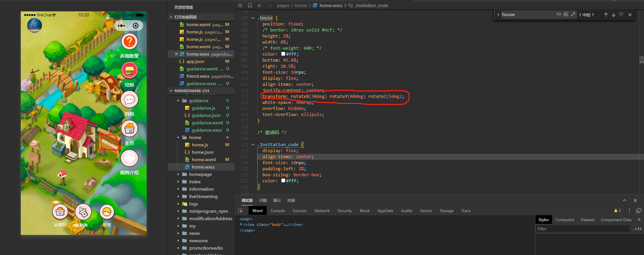Toggle Find in Selection in find widget
This screenshot has height=255, width=644.
point(621,14)
